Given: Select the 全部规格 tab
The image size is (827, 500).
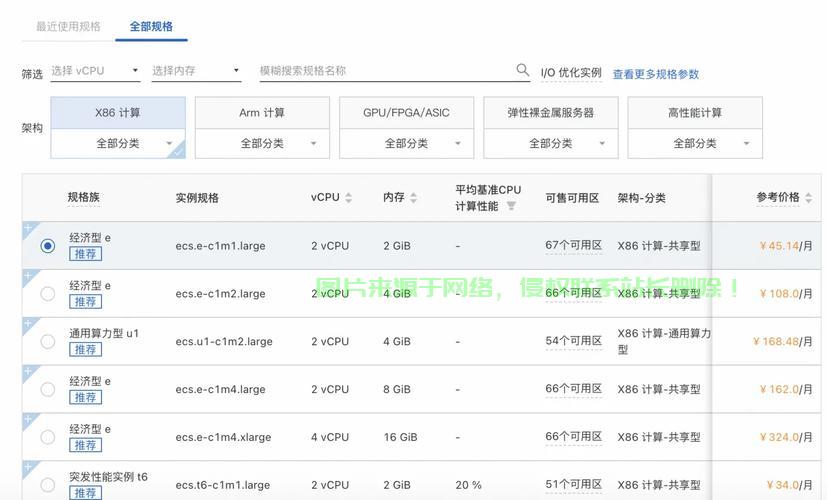Looking at the screenshot, I should (x=151, y=26).
